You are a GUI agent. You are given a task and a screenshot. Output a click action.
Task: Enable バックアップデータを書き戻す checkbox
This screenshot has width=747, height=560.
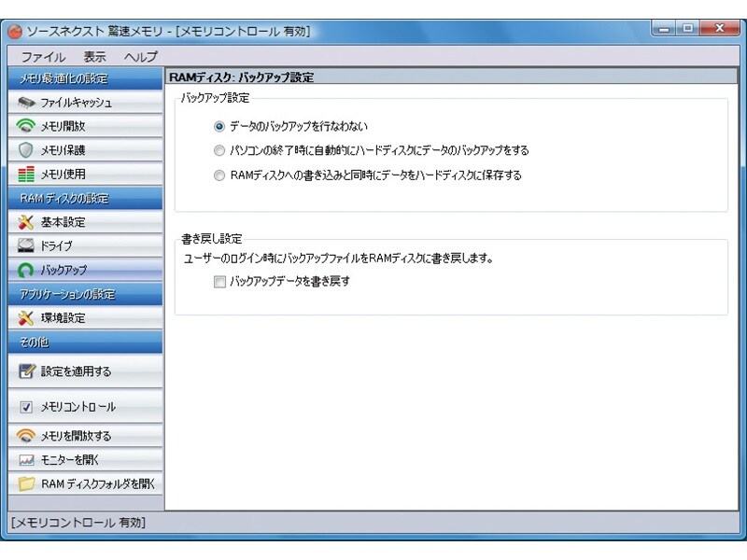click(x=219, y=282)
